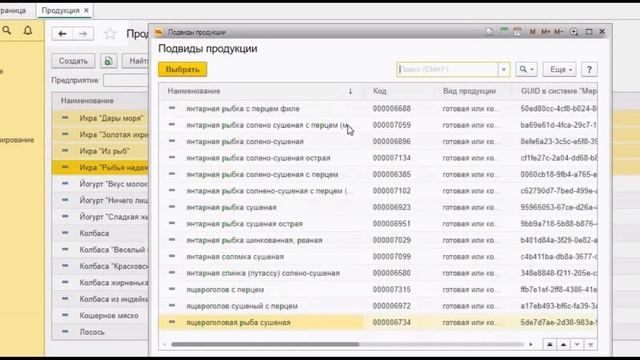
Task: Sort by Вид продукции column header
Action: click(469, 91)
